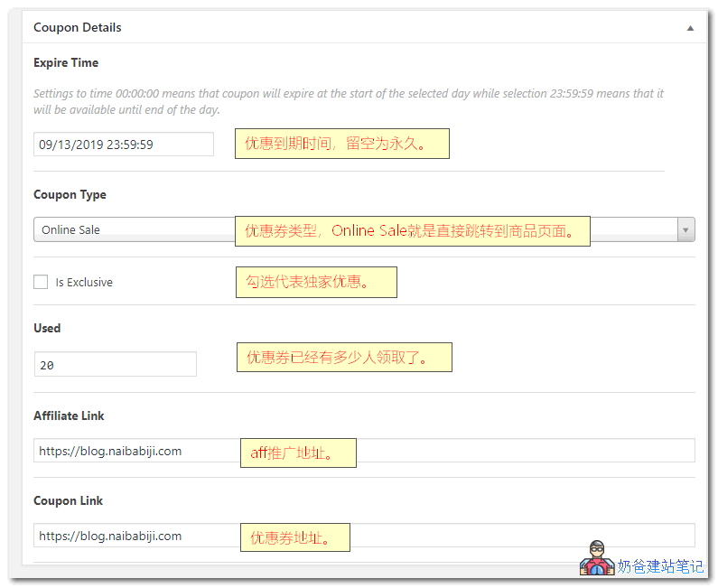Select the Coupon Link URL field
The image size is (718, 588).
(135, 536)
